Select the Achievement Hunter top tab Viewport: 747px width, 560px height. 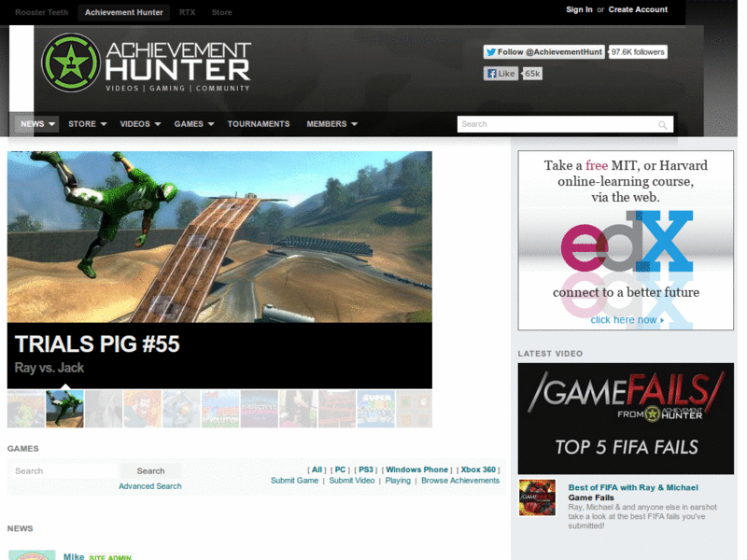pos(124,12)
